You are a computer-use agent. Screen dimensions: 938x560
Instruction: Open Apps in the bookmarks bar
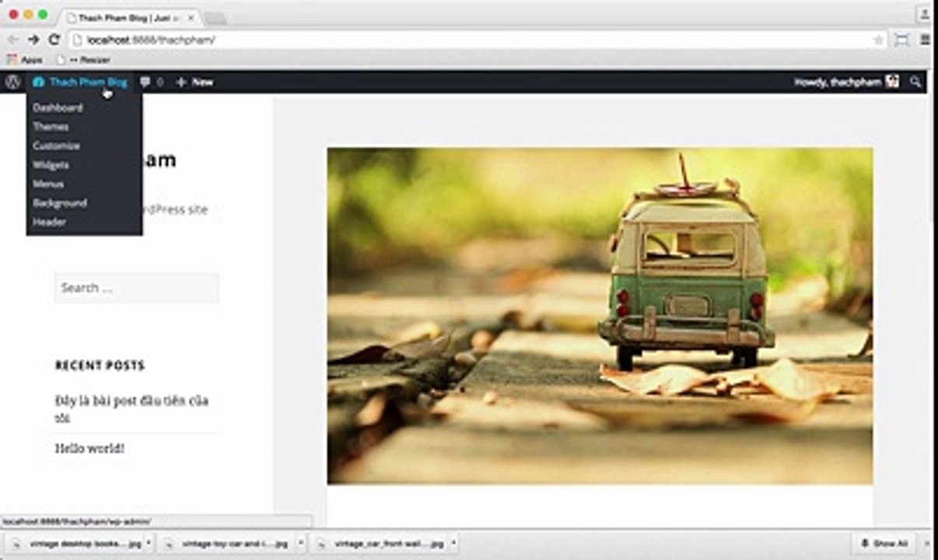click(x=25, y=59)
